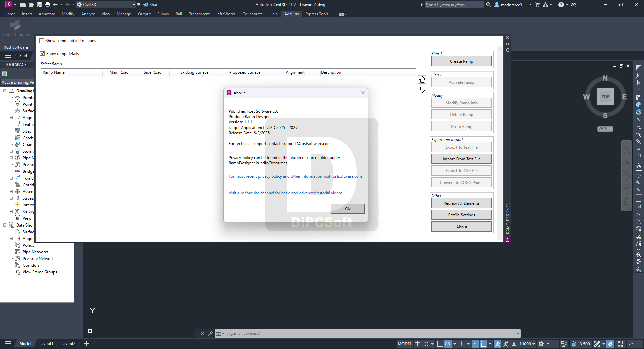Open the Annotate ribbon tab
The image size is (644, 349).
pos(47,14)
